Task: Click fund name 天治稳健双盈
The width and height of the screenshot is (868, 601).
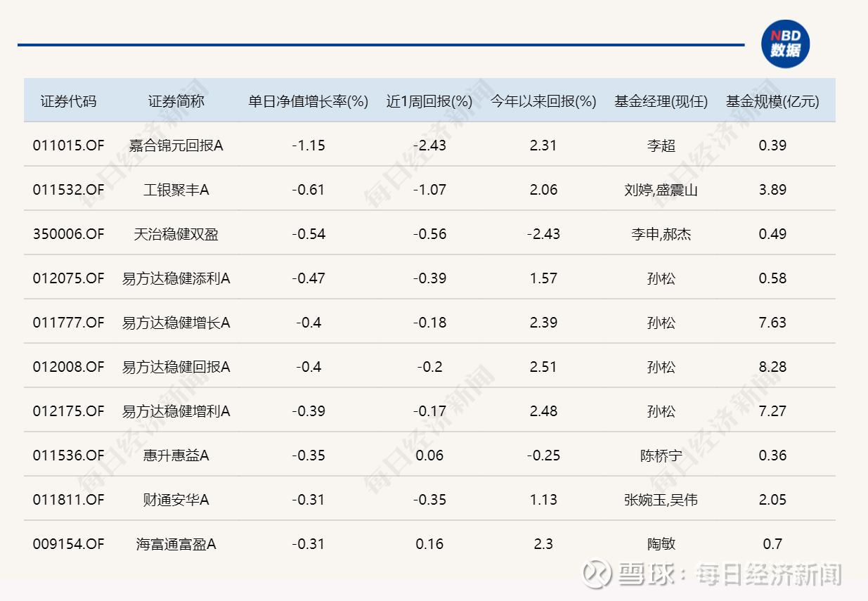Action: point(176,234)
